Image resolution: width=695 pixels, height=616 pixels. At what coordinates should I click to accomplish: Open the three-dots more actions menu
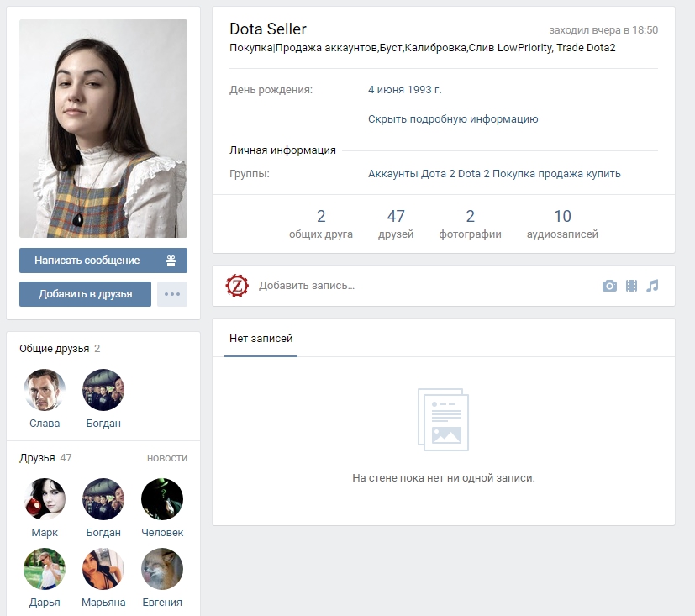[172, 294]
